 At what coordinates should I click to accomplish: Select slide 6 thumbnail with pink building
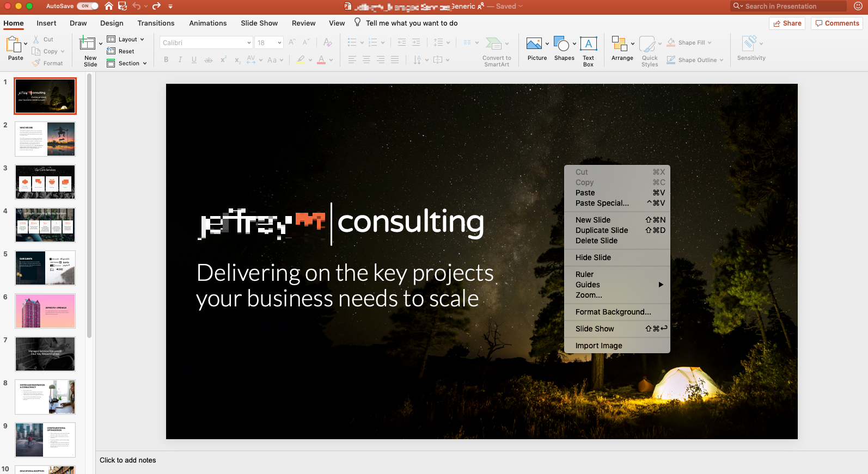pos(45,311)
